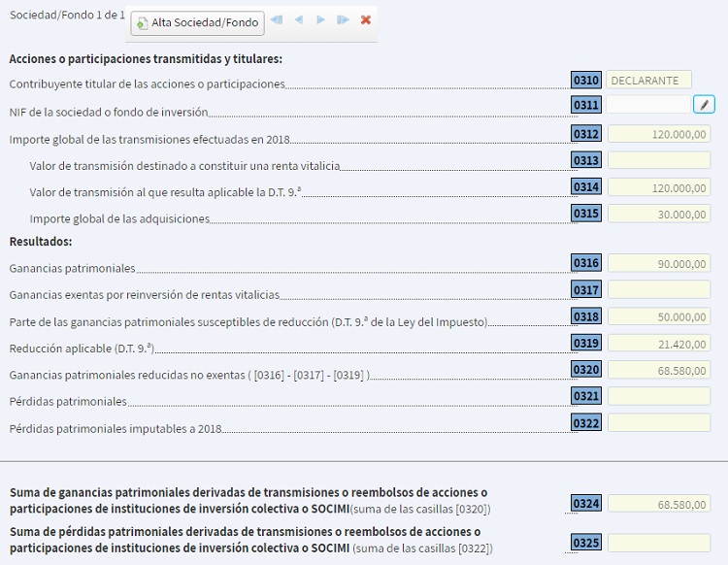Click label 'Ganancias patrimoniales reducidas no exentas'
728x565 pixels.
[x=189, y=375]
